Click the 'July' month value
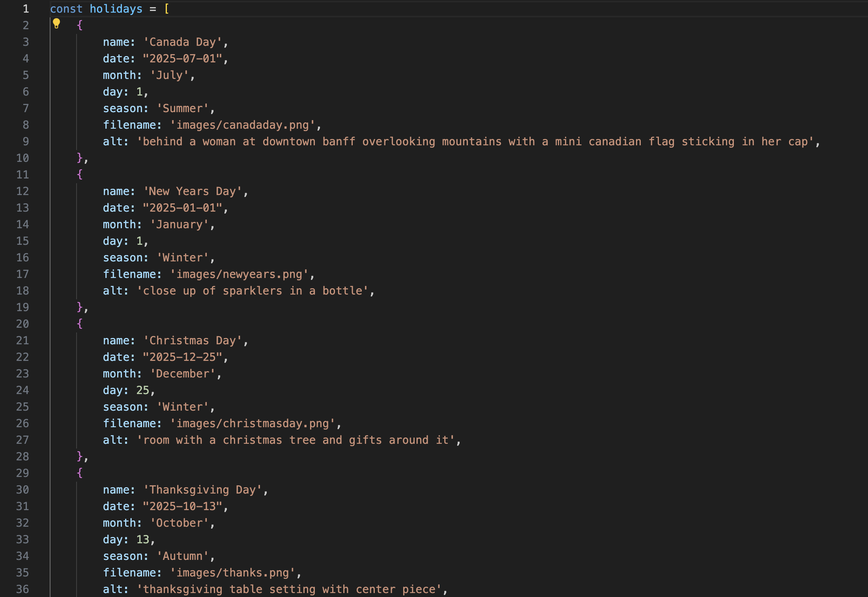The image size is (868, 597). [x=169, y=75]
